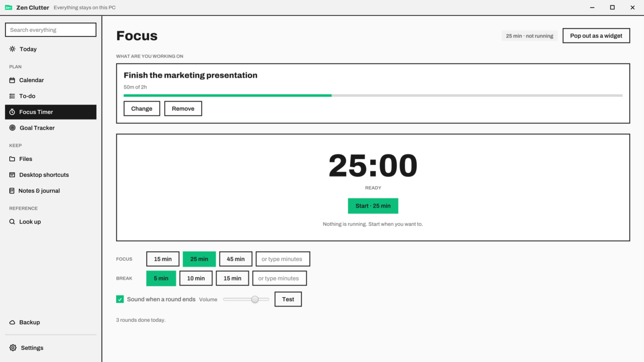The width and height of the screenshot is (644, 362).
Task: Open the To-do label in sidebar
Action: (x=27, y=96)
